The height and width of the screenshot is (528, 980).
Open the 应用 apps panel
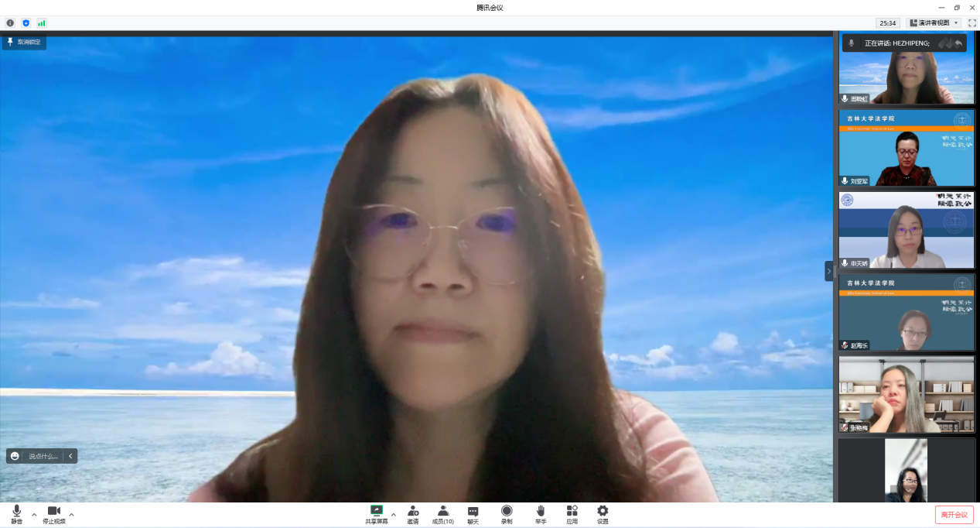pos(572,512)
